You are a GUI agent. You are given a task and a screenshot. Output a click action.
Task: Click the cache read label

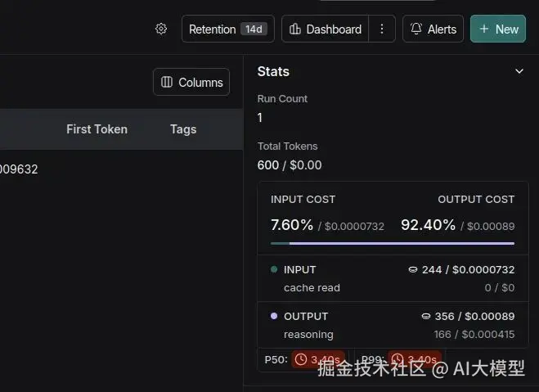coord(312,287)
